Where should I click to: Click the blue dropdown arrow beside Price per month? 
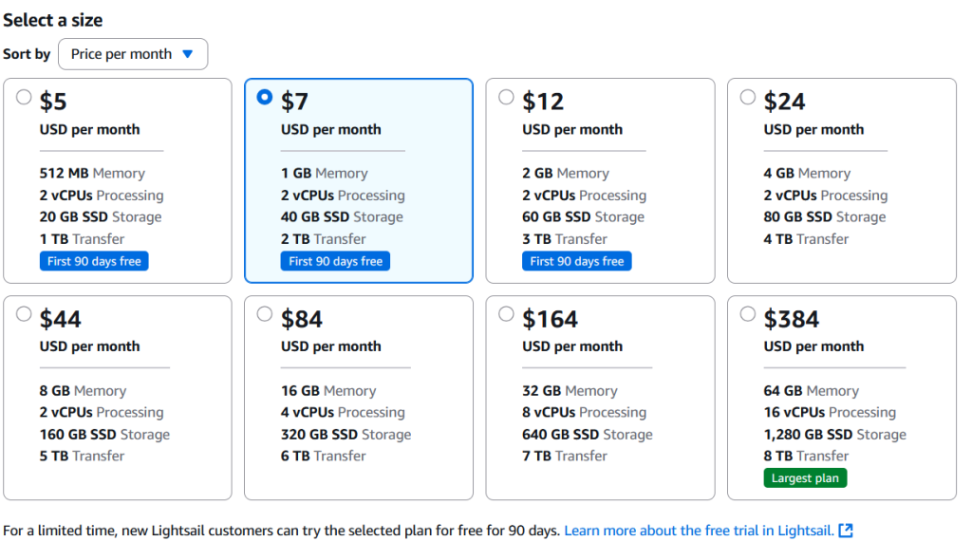pos(188,54)
